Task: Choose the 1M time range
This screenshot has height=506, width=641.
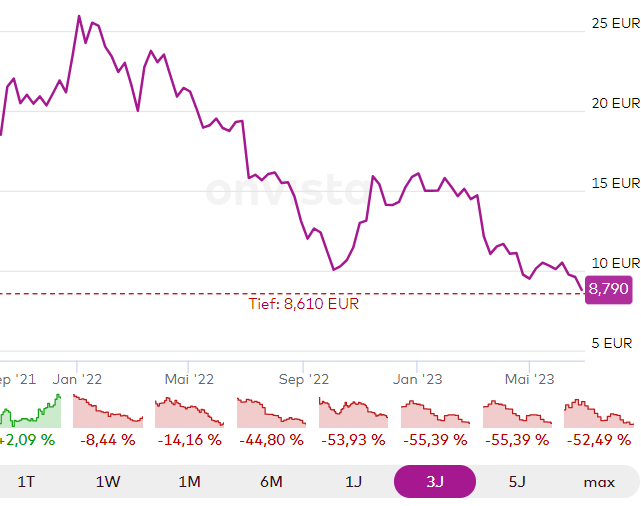Action: click(190, 481)
